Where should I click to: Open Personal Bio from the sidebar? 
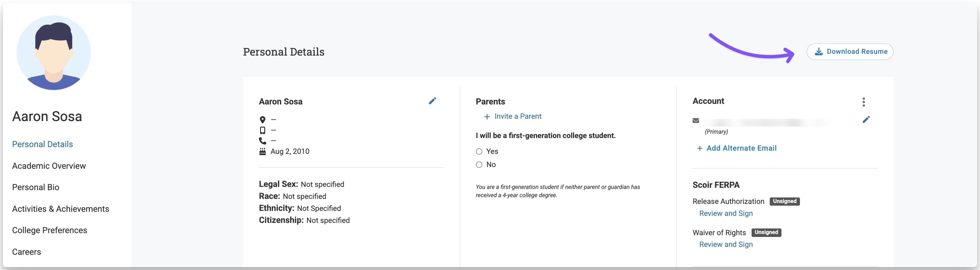36,187
